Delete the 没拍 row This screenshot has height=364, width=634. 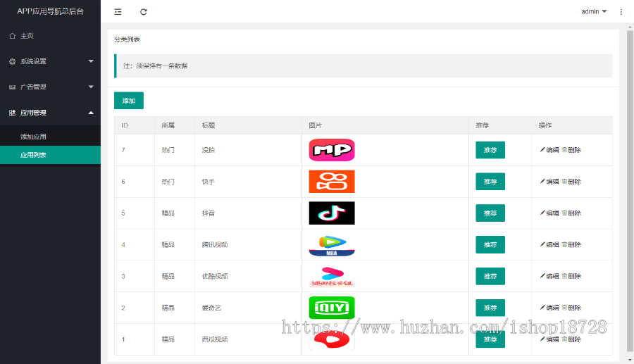(571, 150)
